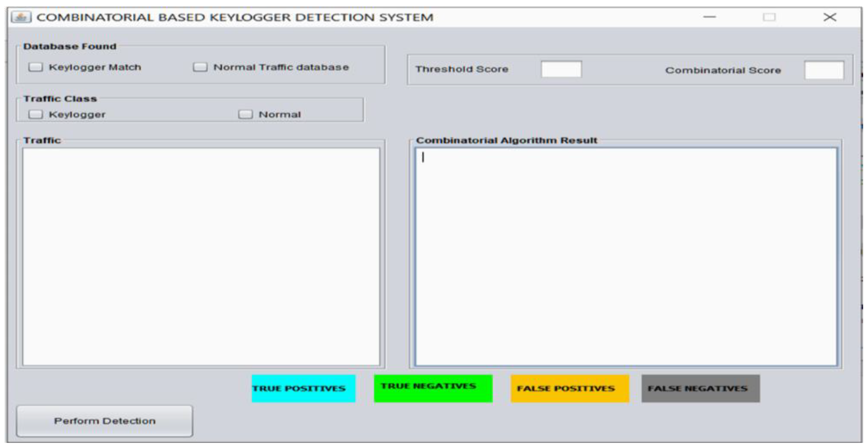Click the cyan TRUE POSITIVES box
868x448 pixels.
coord(303,388)
